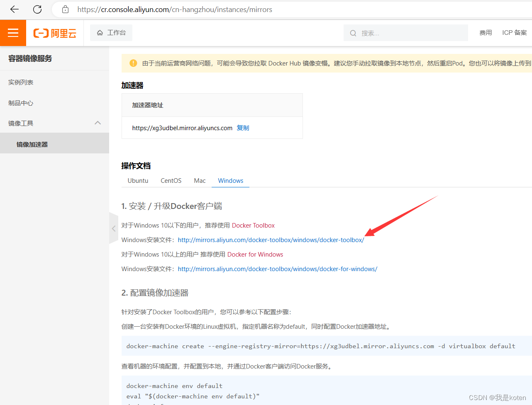Select the accelerator URL xg3udbel.mirror.aliyuncs.com

[x=182, y=128]
